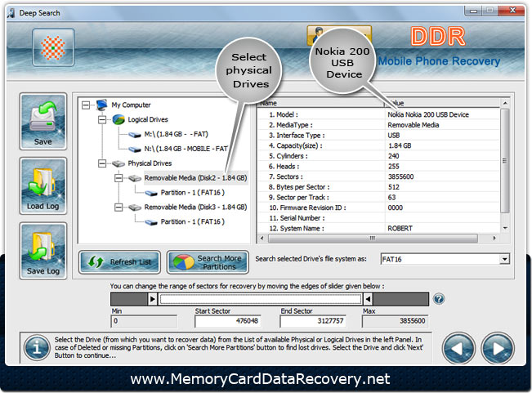Collapse the Physical Drives node
The height and width of the screenshot is (393, 532).
click(102, 163)
